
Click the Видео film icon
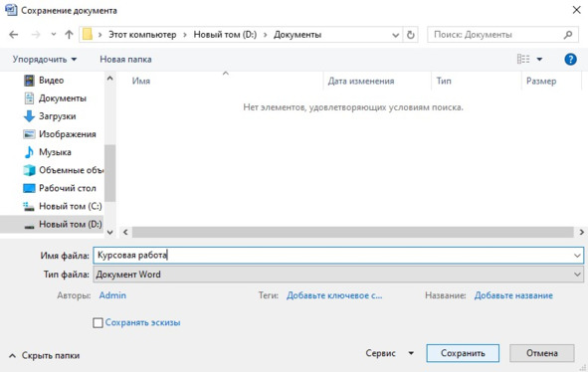(29, 81)
